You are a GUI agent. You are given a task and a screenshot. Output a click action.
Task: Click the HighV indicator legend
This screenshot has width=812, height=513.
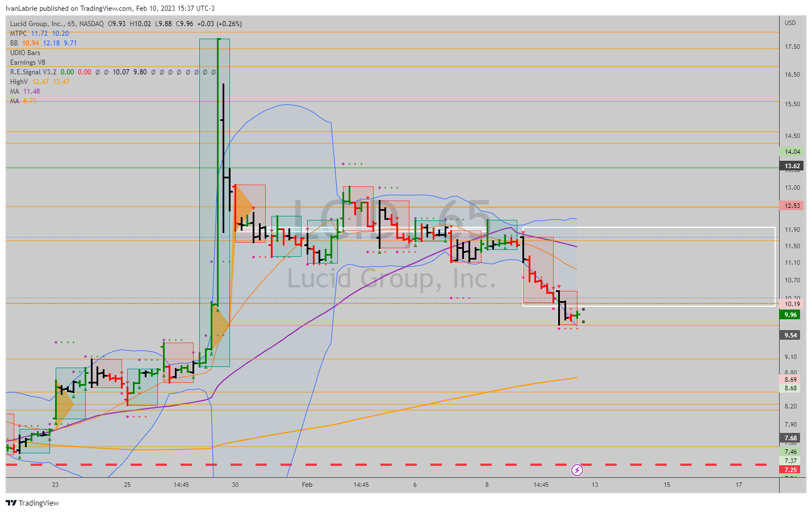(x=40, y=82)
